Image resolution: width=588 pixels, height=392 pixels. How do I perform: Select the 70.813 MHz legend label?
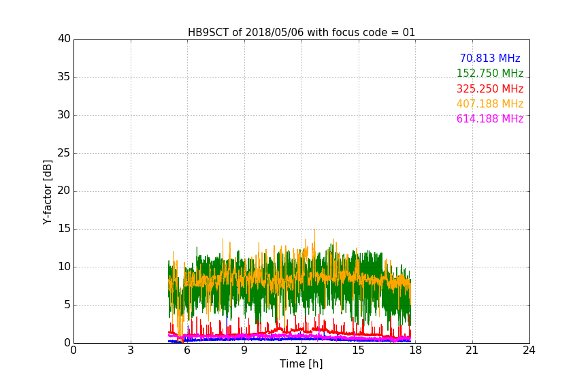pyautogui.click(x=490, y=58)
